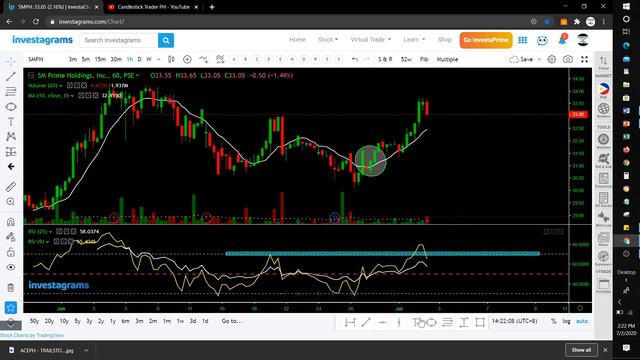The width and height of the screenshot is (640, 360).
Task: Open the indicator templates icon
Action: (220, 60)
